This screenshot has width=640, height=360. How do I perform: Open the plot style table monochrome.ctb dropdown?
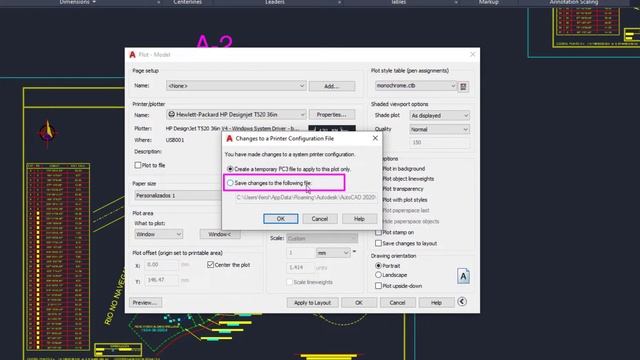point(416,86)
